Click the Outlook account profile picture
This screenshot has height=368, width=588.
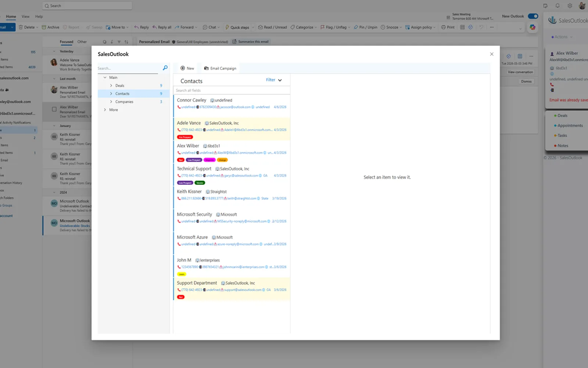pyautogui.click(x=582, y=6)
